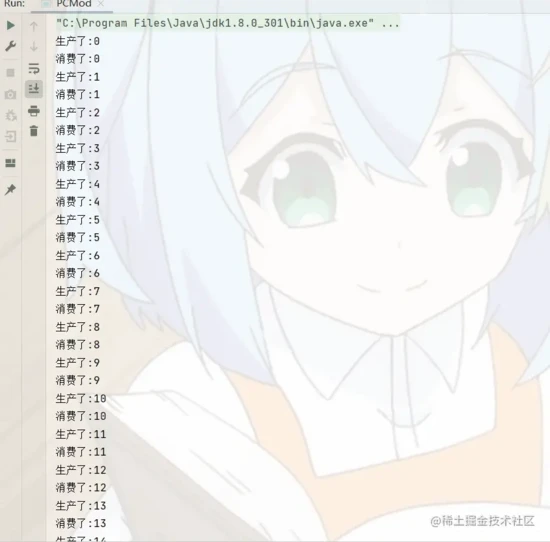550x542 pixels.
Task: Pin the run tab with pin icon
Action: point(10,190)
